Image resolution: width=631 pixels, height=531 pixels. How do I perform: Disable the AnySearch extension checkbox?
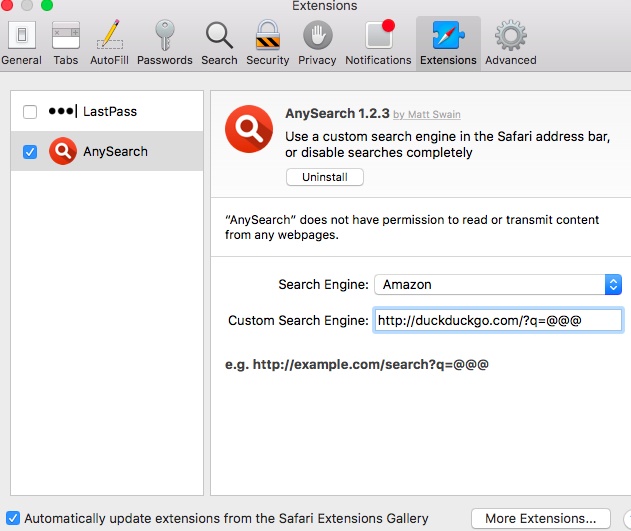pos(30,152)
